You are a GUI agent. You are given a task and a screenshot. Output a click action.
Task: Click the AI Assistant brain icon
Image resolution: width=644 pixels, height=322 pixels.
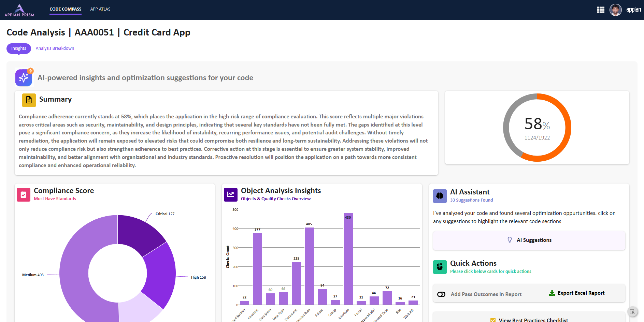click(x=440, y=196)
